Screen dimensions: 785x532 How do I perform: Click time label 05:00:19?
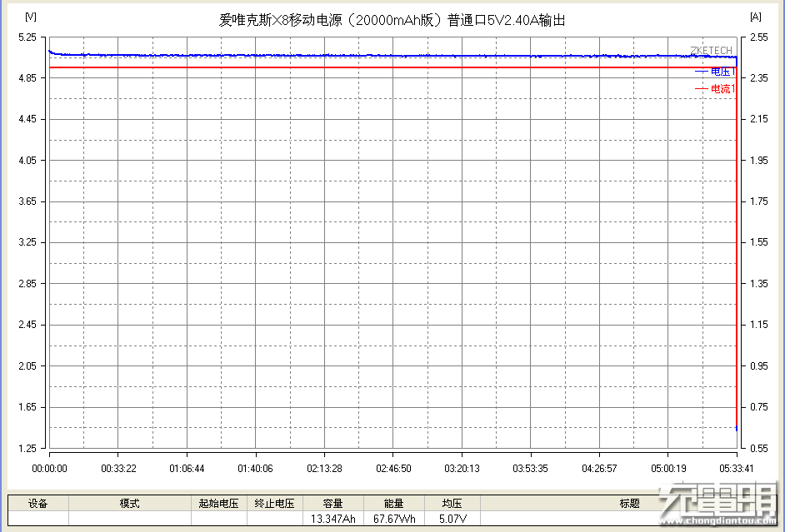[x=668, y=469]
